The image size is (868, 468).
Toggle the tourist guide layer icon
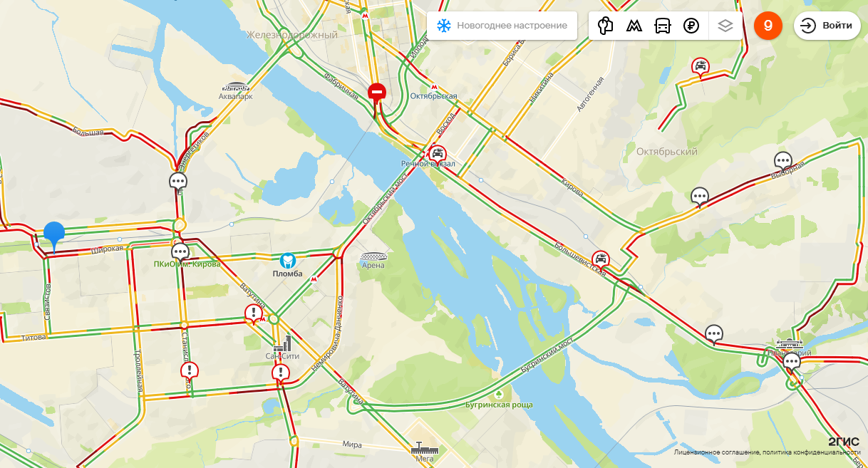606,26
